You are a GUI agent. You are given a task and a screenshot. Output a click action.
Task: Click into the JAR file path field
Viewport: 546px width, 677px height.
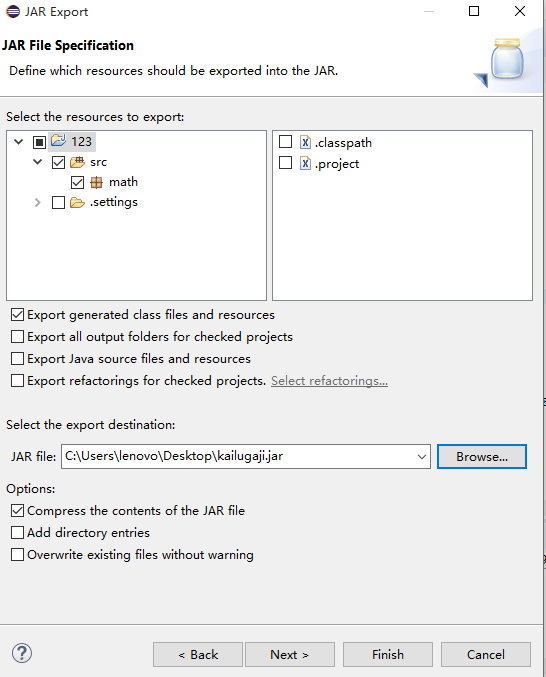click(238, 456)
